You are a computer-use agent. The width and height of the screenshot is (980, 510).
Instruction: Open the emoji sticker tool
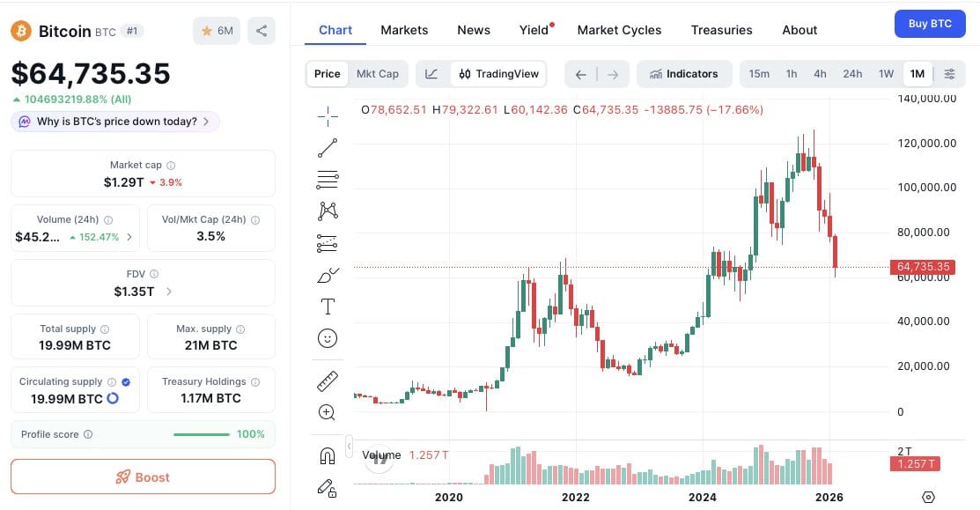328,338
